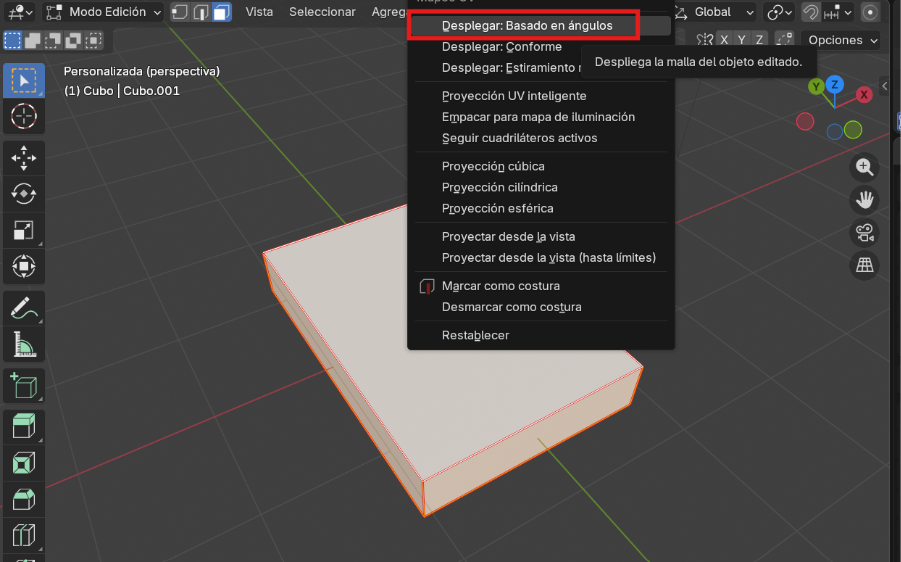Choose the Scale tool
The image size is (901, 562).
pos(23,231)
